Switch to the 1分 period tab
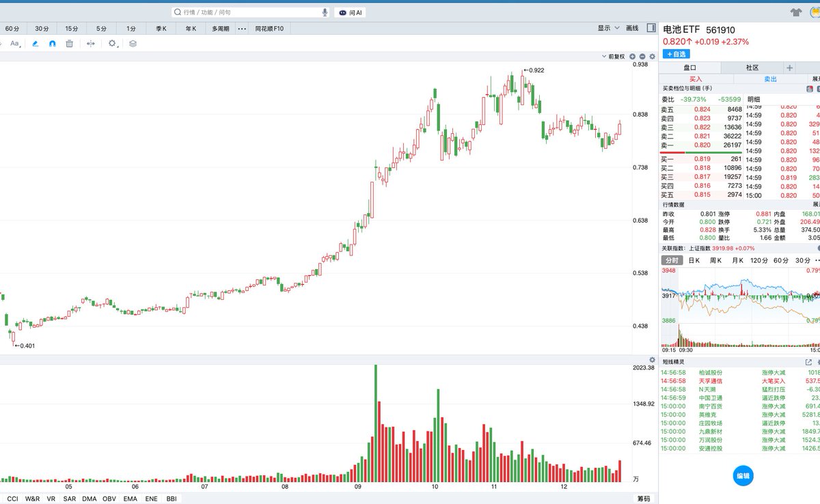 131,28
